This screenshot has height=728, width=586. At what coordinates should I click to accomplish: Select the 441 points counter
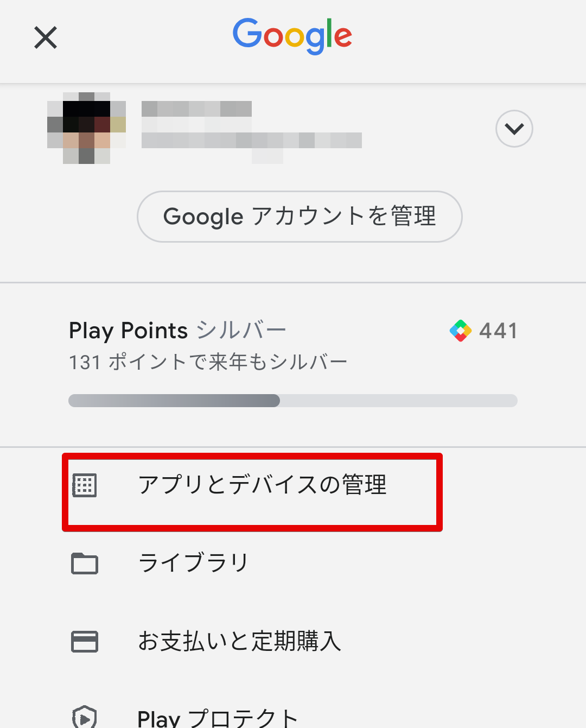pos(498,330)
